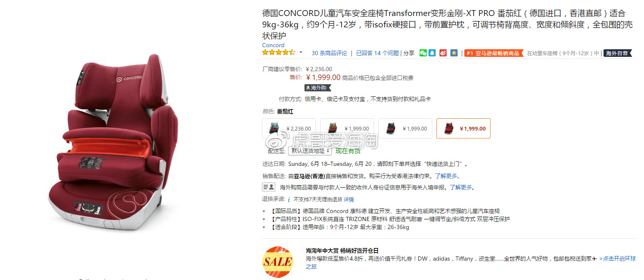Select the gray-blue color swatch option
This screenshot has height=280, width=644.
pyautogui.click(x=289, y=128)
